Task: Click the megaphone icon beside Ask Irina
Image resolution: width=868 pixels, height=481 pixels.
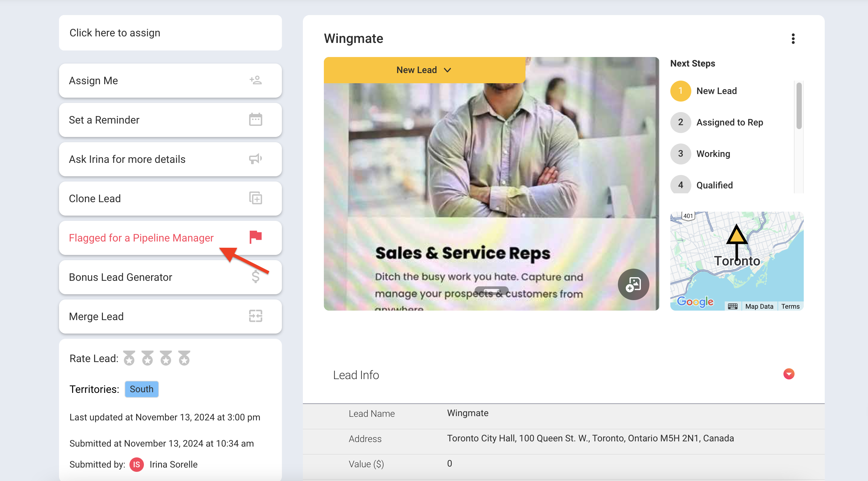Action: (255, 159)
